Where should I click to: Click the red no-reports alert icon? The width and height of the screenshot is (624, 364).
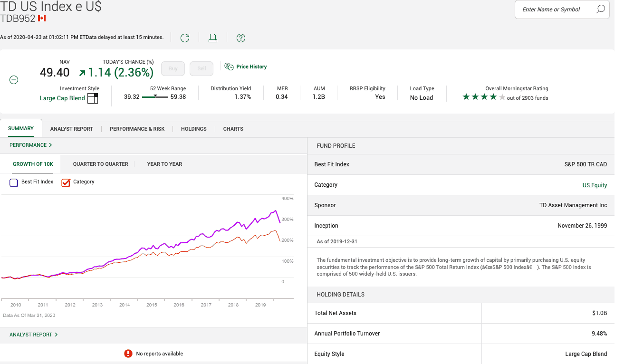click(128, 354)
